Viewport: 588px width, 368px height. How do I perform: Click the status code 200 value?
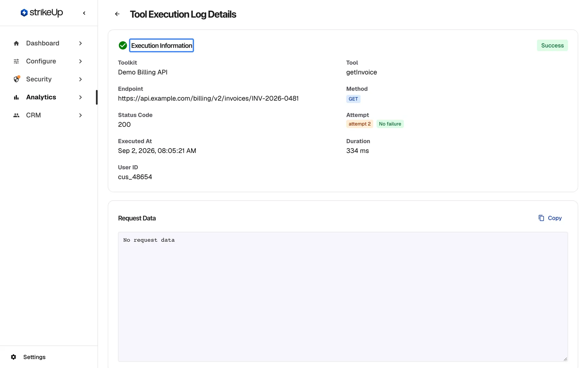pos(124,125)
